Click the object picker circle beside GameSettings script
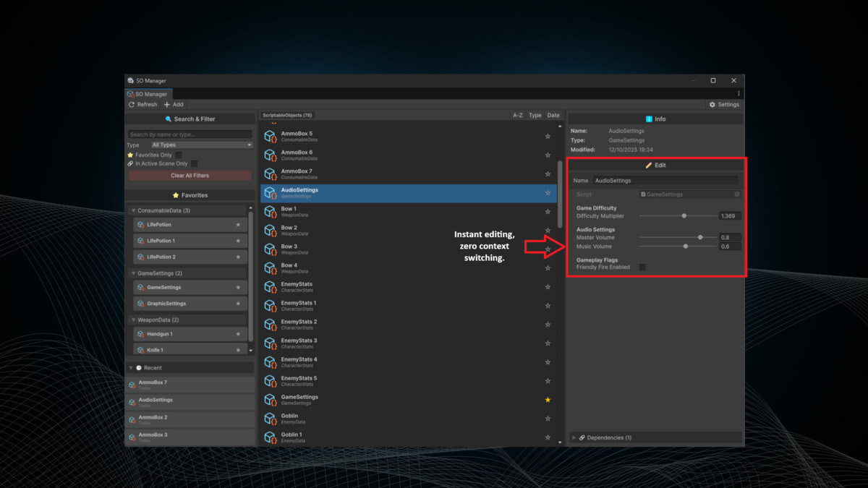This screenshot has width=868, height=488. pos(737,194)
